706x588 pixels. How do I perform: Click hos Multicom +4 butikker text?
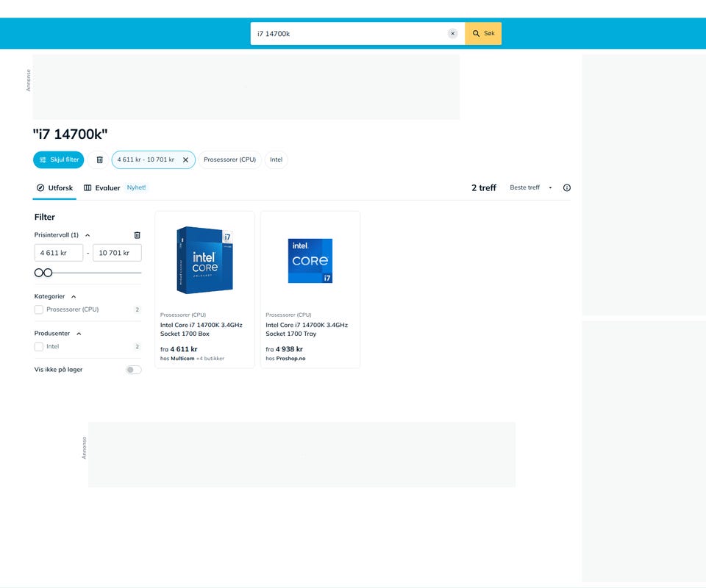(x=192, y=359)
